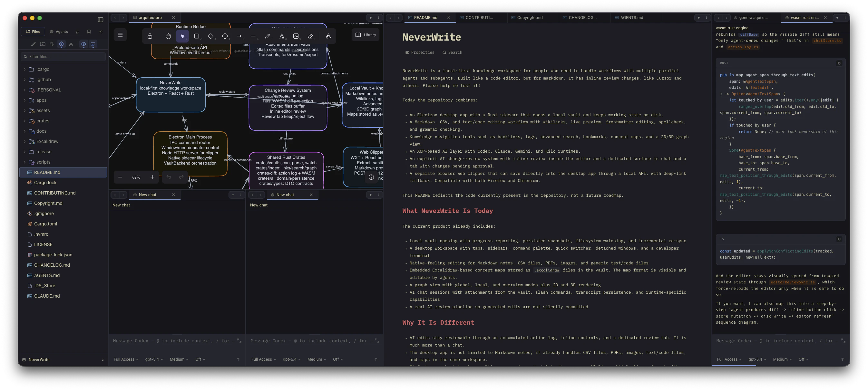868x390 pixels.
Task: Expand the crates folder
Action: point(24,121)
